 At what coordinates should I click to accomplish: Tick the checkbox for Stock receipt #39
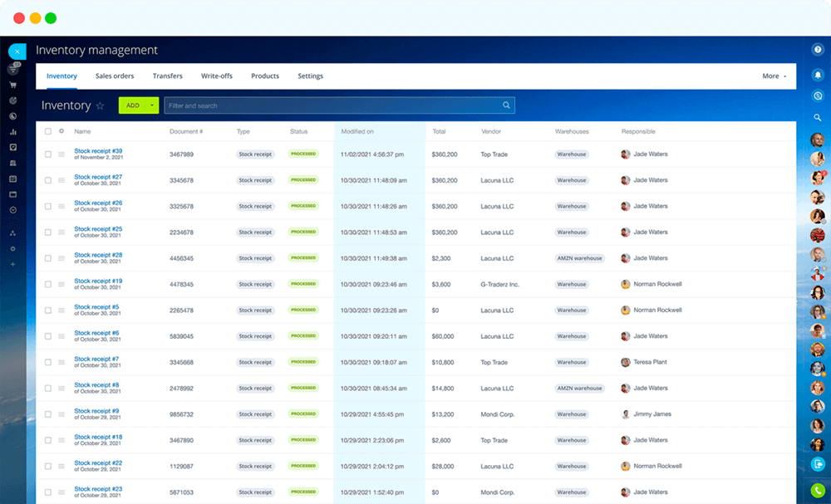coord(48,154)
